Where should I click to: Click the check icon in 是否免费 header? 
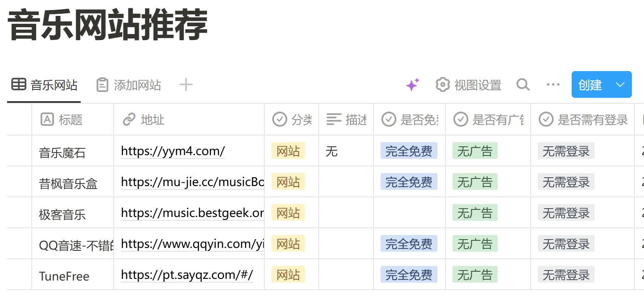[389, 120]
